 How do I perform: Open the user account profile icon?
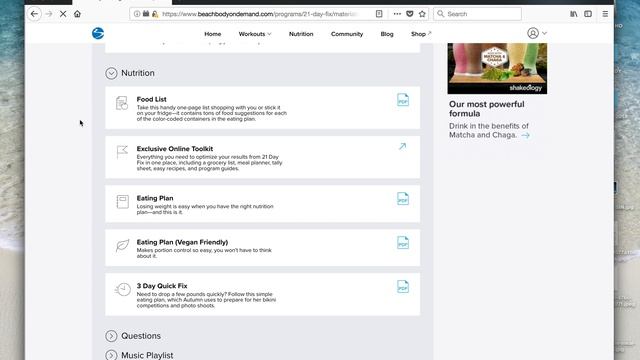[533, 33]
